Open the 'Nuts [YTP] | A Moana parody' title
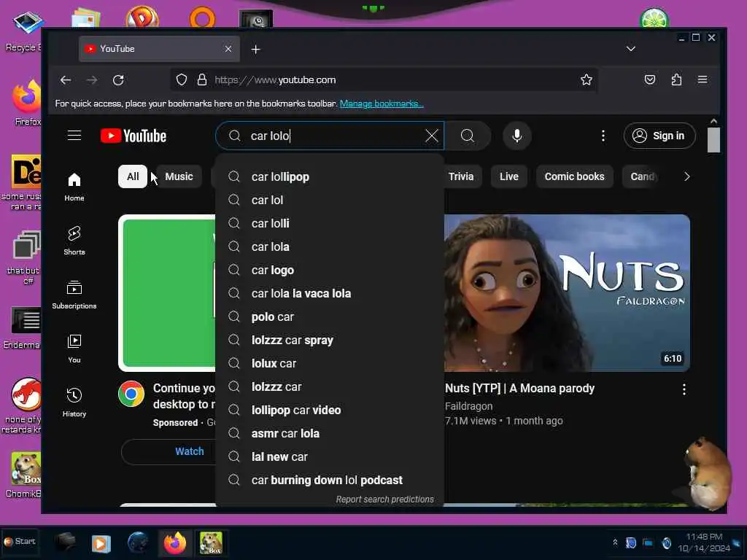747x560 pixels. 519,389
